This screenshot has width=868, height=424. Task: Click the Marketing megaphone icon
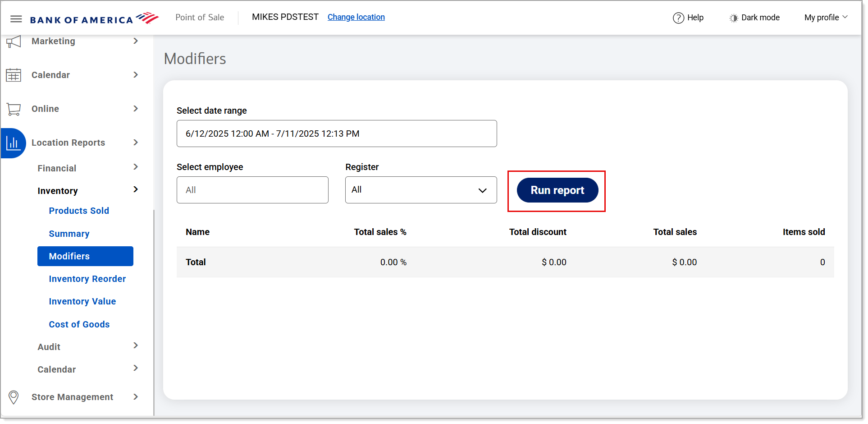14,41
